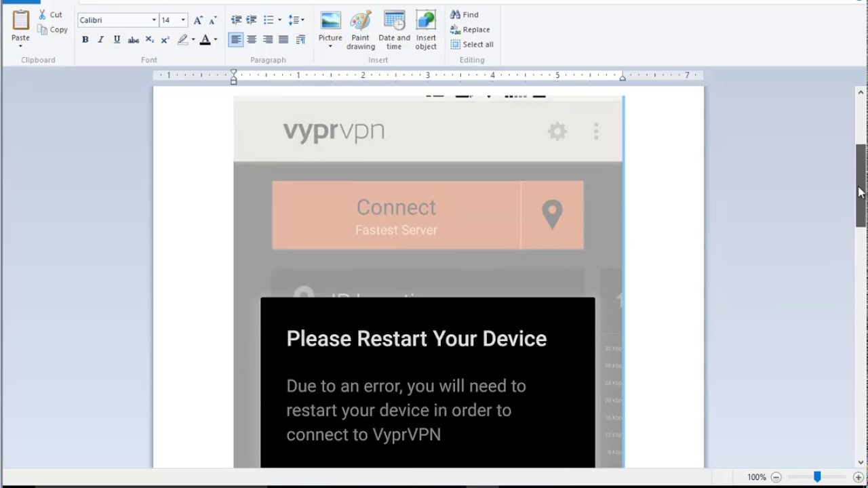The width and height of the screenshot is (868, 488).
Task: Toggle superscript formatting
Action: click(x=165, y=40)
